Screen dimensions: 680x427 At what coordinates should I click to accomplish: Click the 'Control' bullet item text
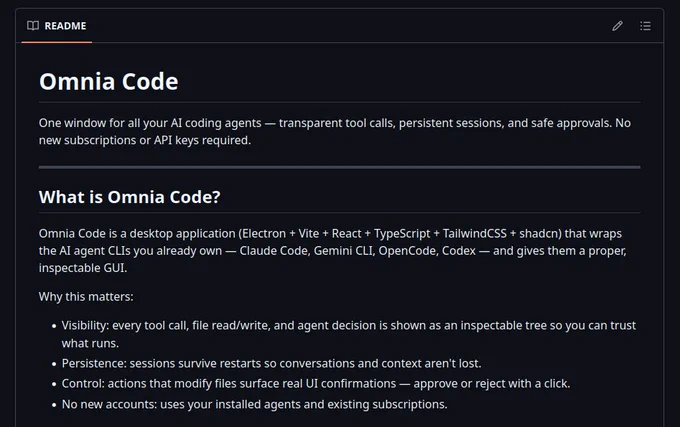316,384
